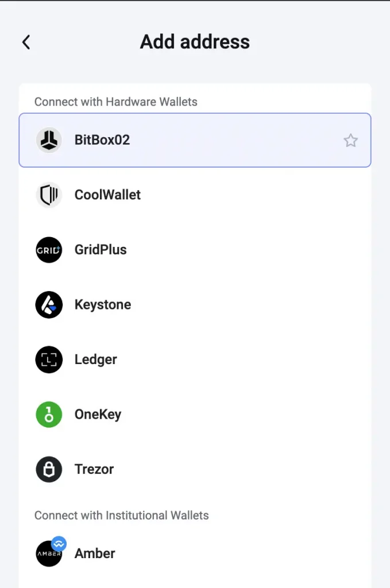Click the Amber logo icon
Screen dimensions: 390x588
tap(48, 555)
